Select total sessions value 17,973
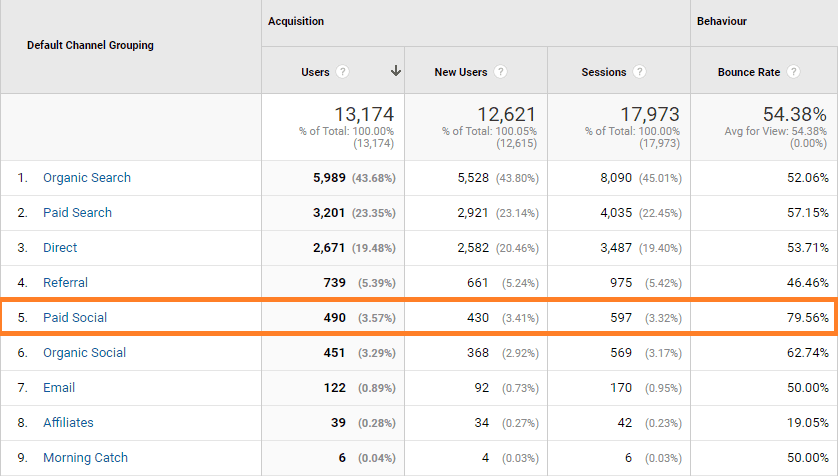This screenshot has height=476, width=838. (x=650, y=114)
